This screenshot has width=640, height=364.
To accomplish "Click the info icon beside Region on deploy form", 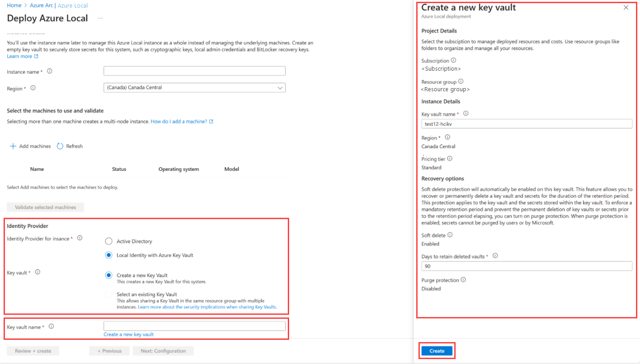I will [33, 88].
